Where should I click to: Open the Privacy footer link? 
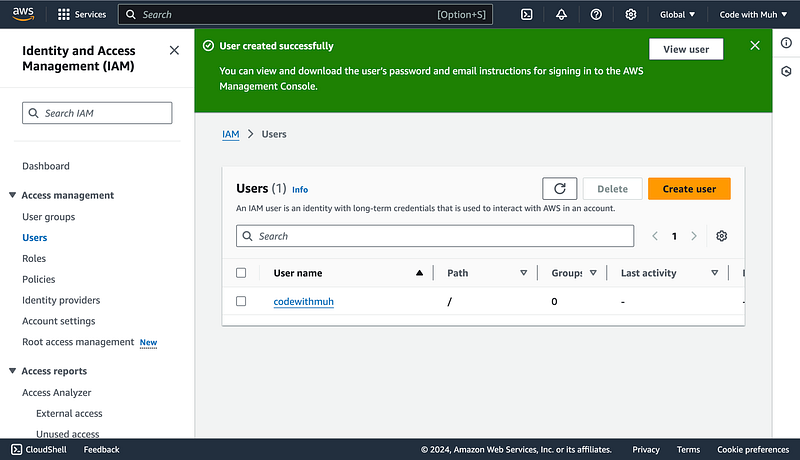coord(645,449)
